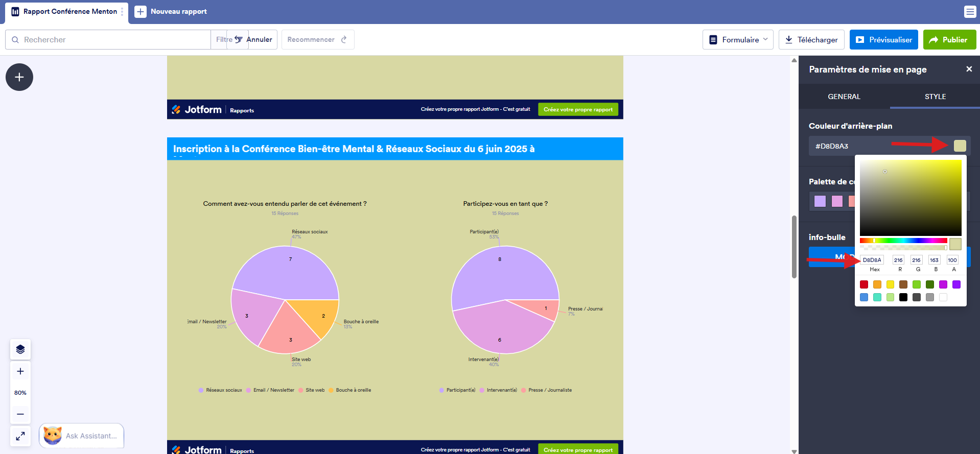Click the Presse / Journaliste legend item
Viewport: 980px width, 454px height.
547,390
